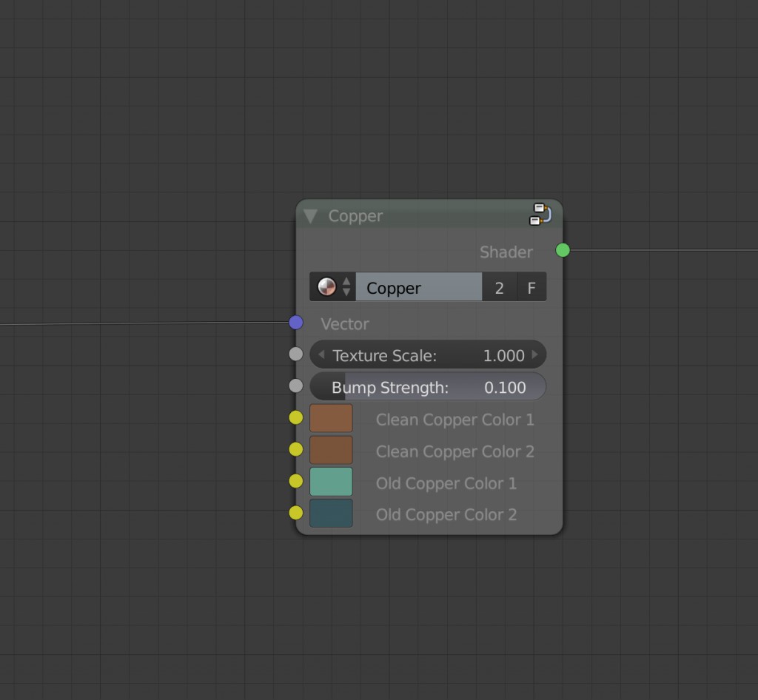Viewport: 758px width, 700px height.
Task: Collapse the Copper node with its header triangle
Action: click(x=311, y=215)
